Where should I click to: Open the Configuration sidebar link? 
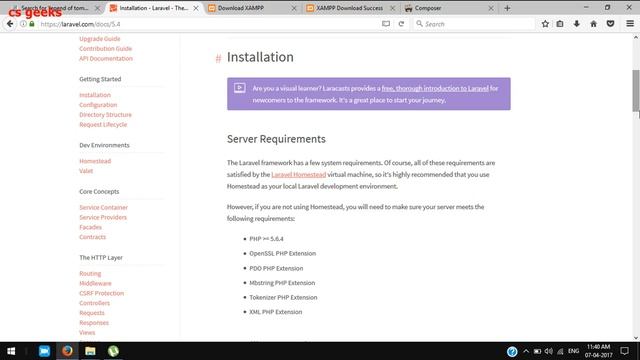(98, 105)
